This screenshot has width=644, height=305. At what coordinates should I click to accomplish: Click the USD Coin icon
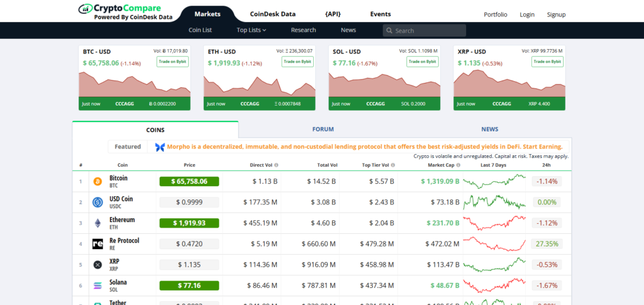[x=97, y=202]
